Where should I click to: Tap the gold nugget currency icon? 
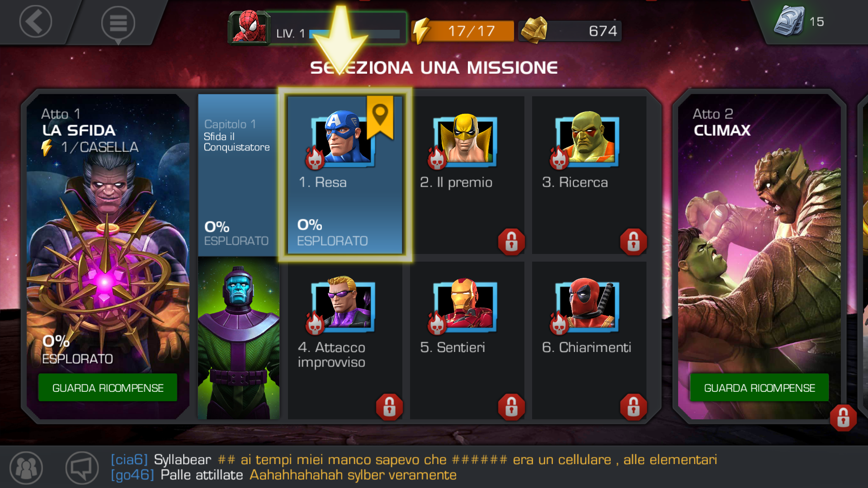coord(534,30)
